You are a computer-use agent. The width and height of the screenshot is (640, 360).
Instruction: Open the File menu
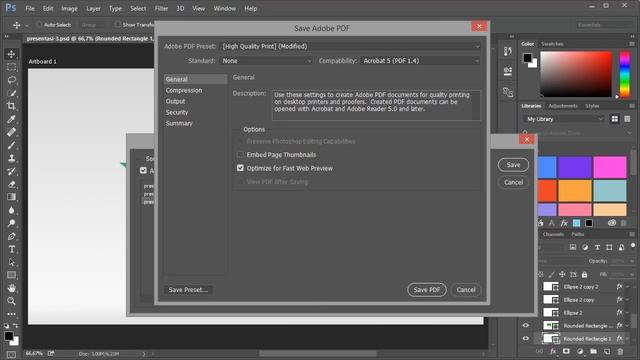(x=30, y=8)
